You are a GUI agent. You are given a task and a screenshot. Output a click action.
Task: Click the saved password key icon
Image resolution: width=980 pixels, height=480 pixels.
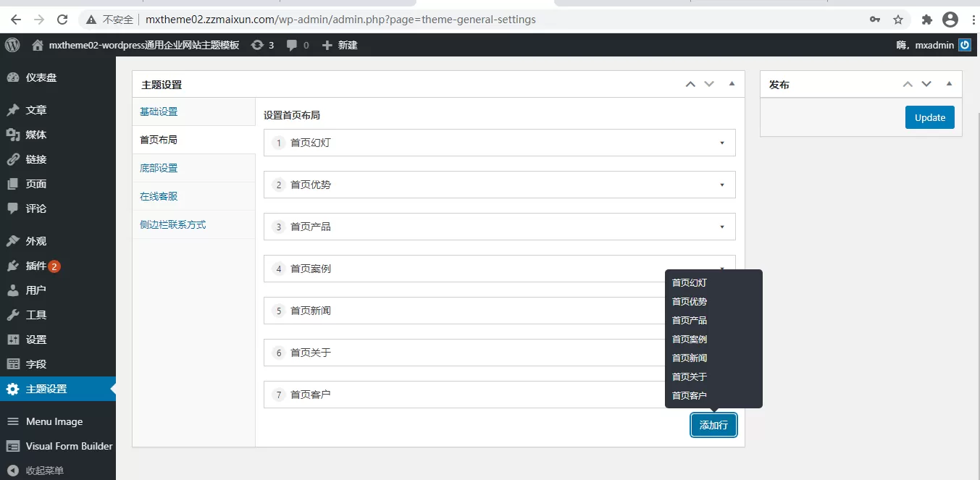(875, 20)
